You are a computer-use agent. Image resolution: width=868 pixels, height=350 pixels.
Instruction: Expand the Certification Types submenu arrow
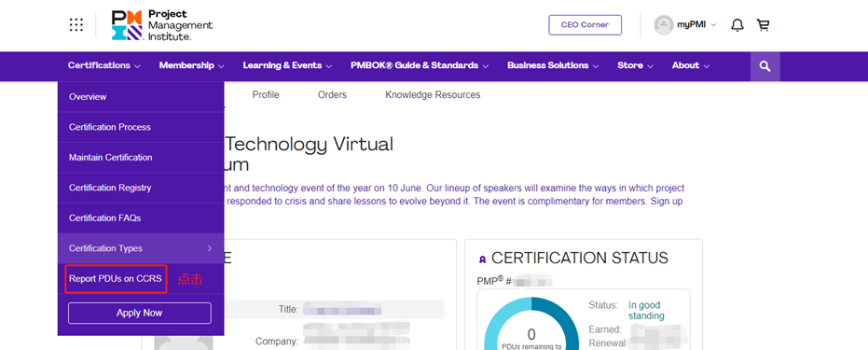(209, 248)
